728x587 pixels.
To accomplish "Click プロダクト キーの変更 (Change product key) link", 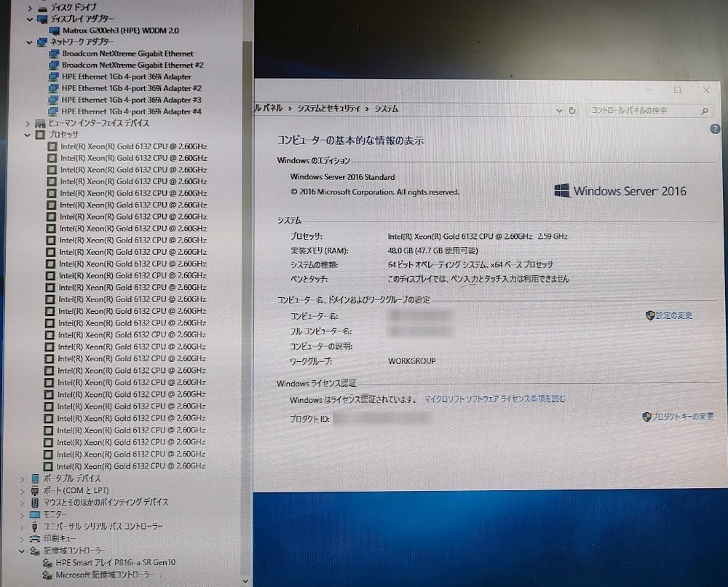I will click(683, 417).
